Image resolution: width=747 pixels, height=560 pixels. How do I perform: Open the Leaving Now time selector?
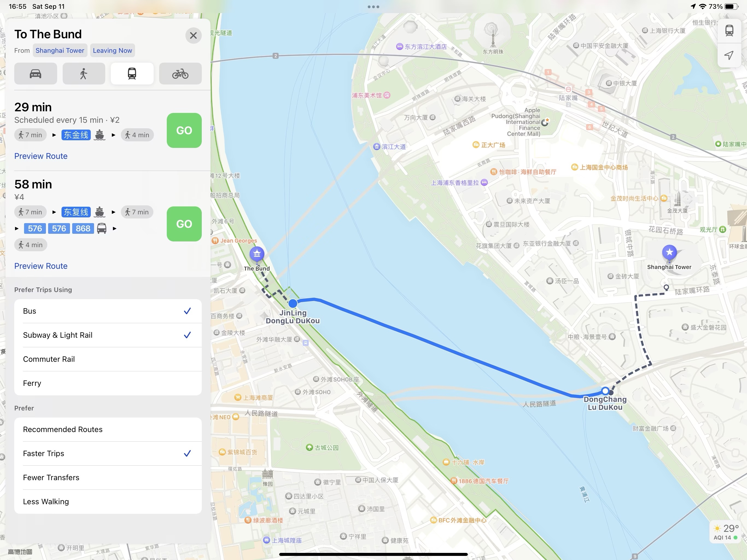112,50
